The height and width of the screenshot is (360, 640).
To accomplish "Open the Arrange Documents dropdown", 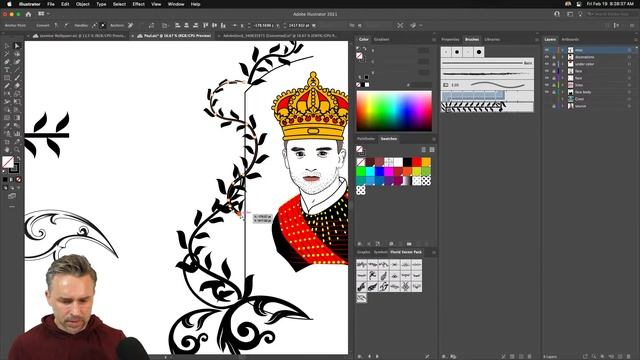I will pyautogui.click(x=43, y=14).
